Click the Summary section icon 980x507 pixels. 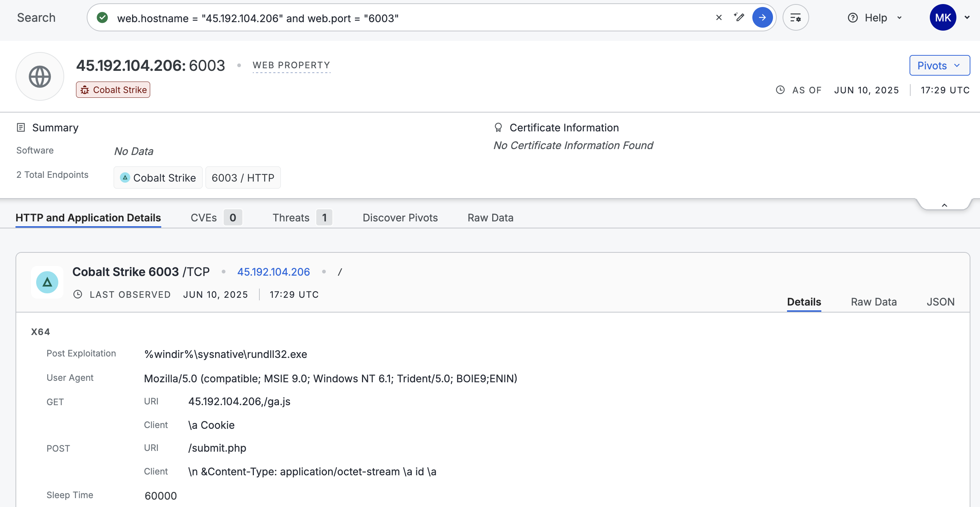coord(21,127)
